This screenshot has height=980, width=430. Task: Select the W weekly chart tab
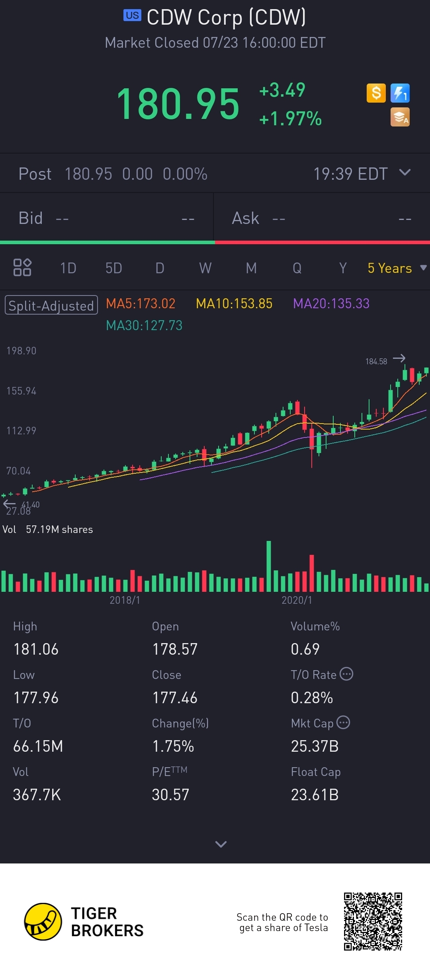click(x=205, y=268)
